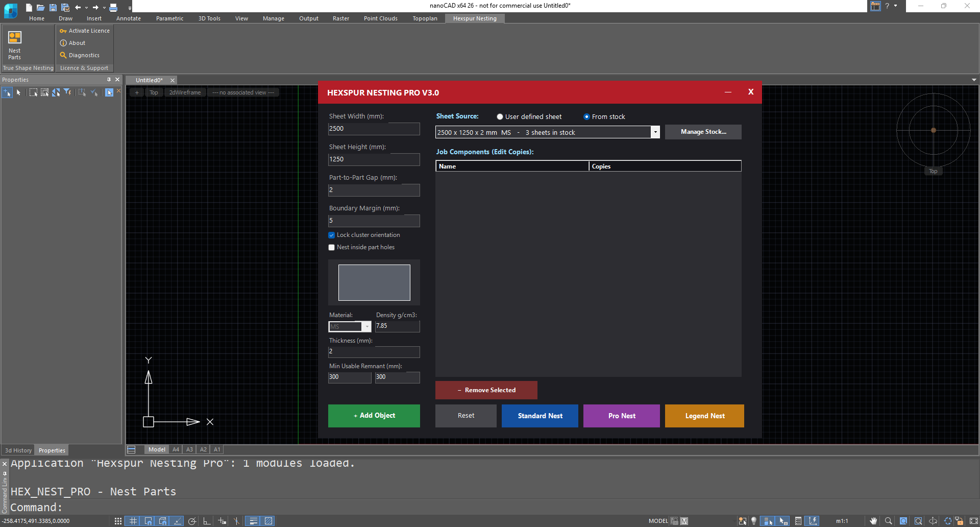
Task: Create a new document from quick access toolbar
Action: [29, 7]
